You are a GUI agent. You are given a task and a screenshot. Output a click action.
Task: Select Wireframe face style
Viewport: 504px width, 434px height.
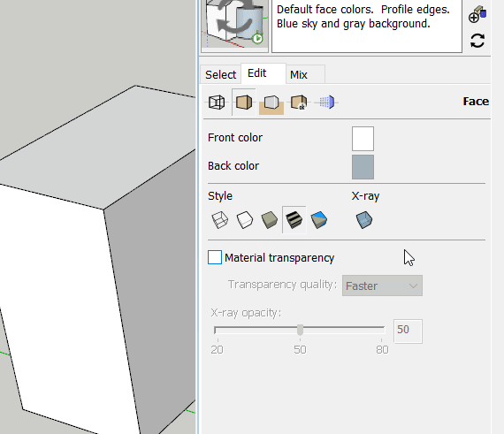(x=220, y=220)
